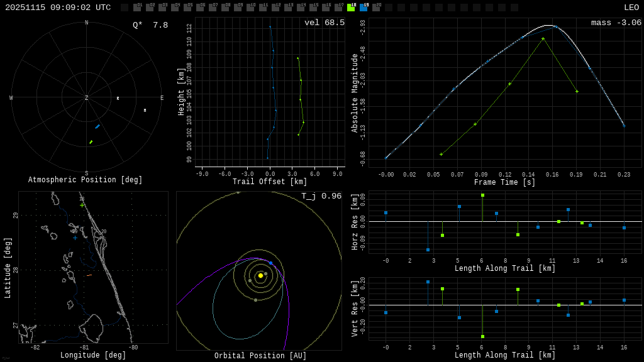Select station indicator 05
This screenshot has height=362, width=644.
pyautogui.click(x=187, y=7)
